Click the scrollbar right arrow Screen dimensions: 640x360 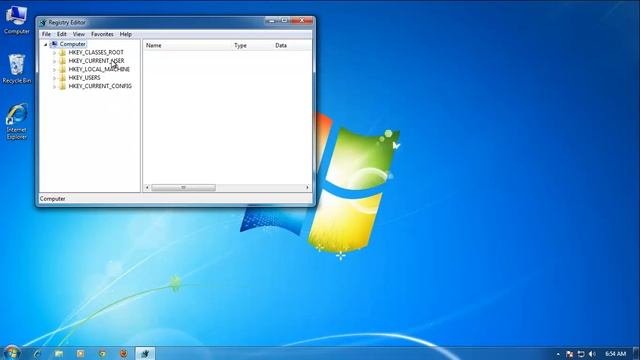pos(307,187)
